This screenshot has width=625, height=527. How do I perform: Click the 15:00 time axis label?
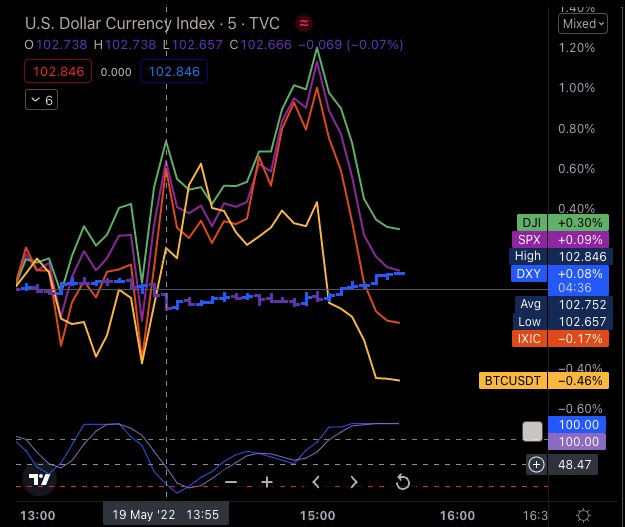click(x=317, y=515)
